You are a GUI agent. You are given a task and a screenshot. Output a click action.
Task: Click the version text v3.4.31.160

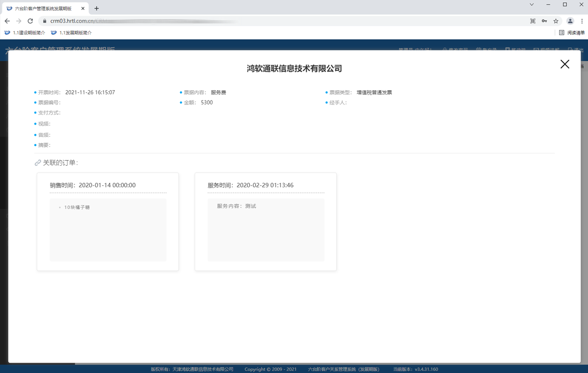tap(426, 369)
